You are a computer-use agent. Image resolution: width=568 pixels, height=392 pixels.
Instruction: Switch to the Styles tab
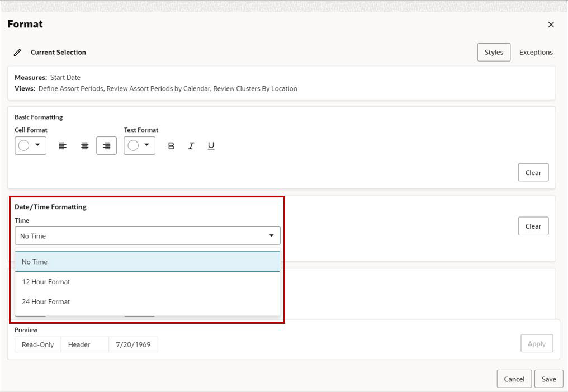tap(493, 52)
